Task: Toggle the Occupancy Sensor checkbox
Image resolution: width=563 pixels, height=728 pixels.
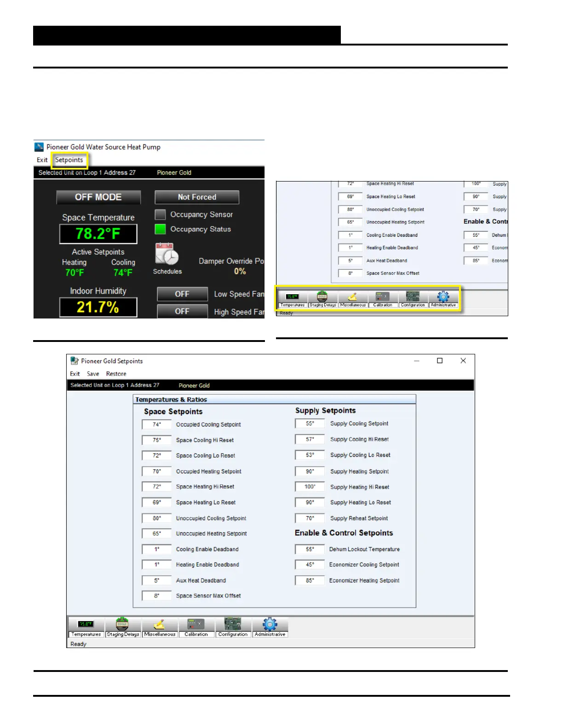Action: (160, 215)
